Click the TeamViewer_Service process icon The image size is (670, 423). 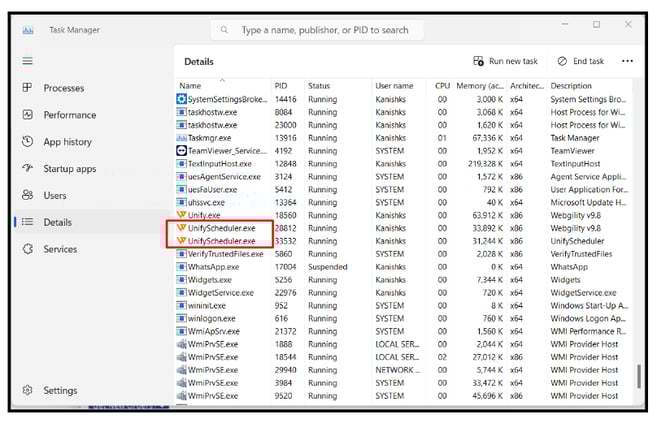pos(181,150)
